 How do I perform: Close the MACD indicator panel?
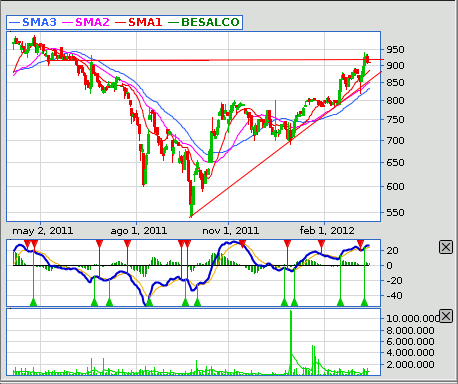446,247
